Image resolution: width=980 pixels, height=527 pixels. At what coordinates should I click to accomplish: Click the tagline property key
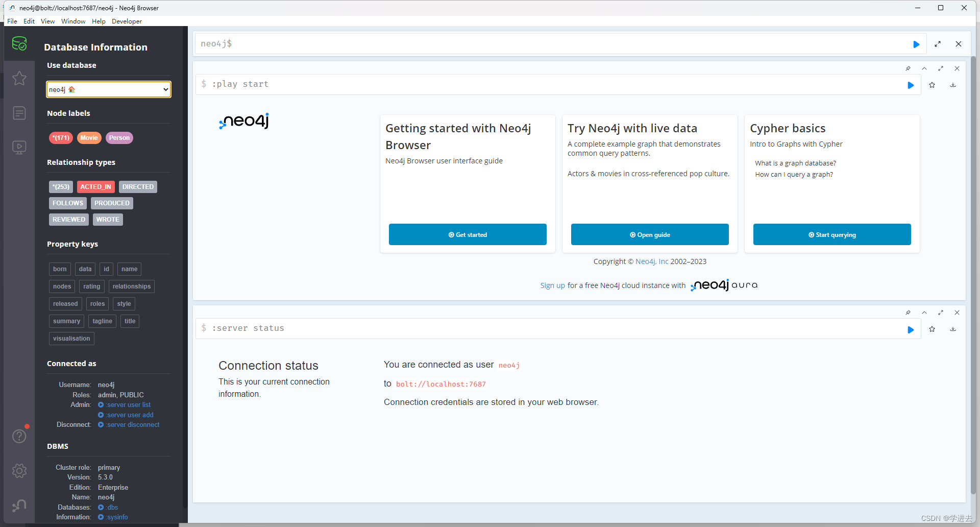(x=103, y=321)
